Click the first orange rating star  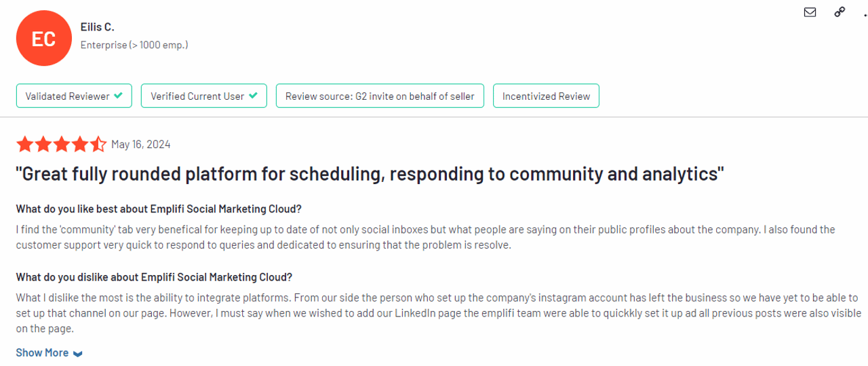tap(24, 144)
